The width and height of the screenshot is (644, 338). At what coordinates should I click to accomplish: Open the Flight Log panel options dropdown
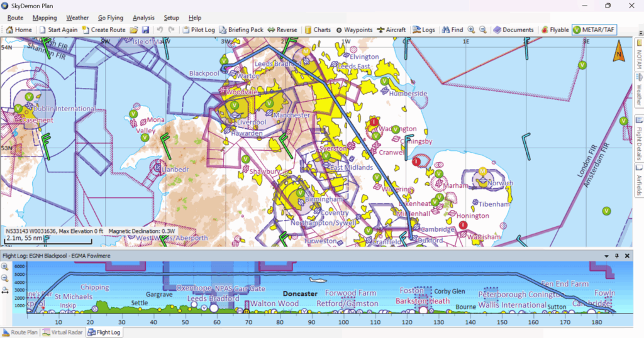click(x=607, y=256)
